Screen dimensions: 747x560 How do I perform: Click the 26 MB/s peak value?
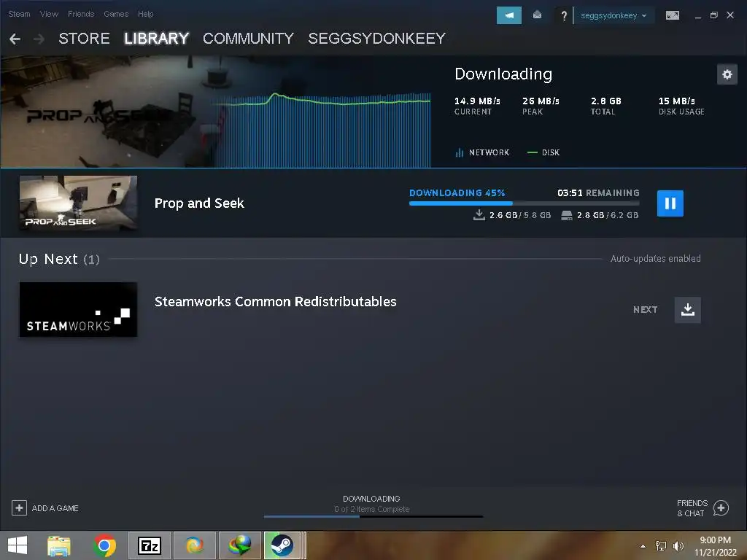pos(541,101)
